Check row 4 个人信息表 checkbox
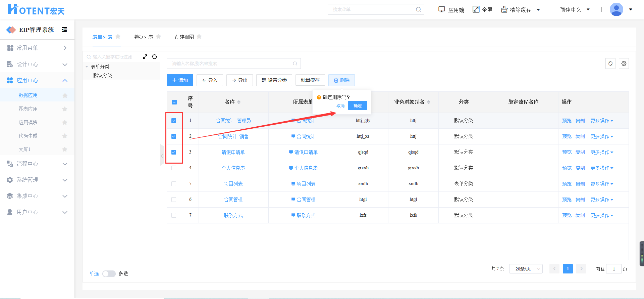The image size is (644, 299). click(x=174, y=168)
